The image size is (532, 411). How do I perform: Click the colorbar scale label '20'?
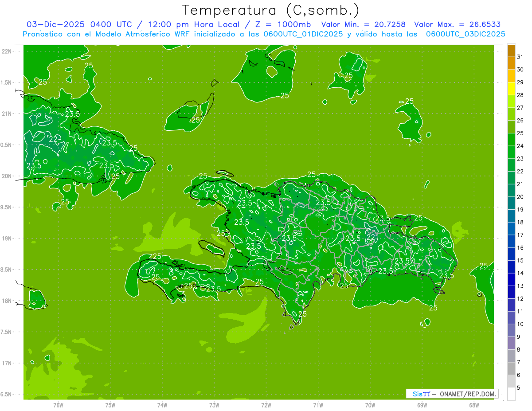click(520, 197)
